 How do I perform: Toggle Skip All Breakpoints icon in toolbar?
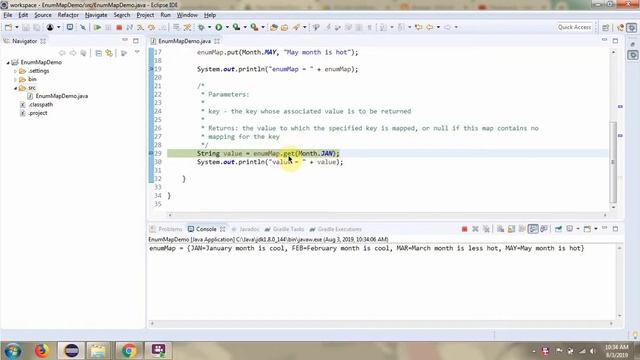(x=83, y=27)
